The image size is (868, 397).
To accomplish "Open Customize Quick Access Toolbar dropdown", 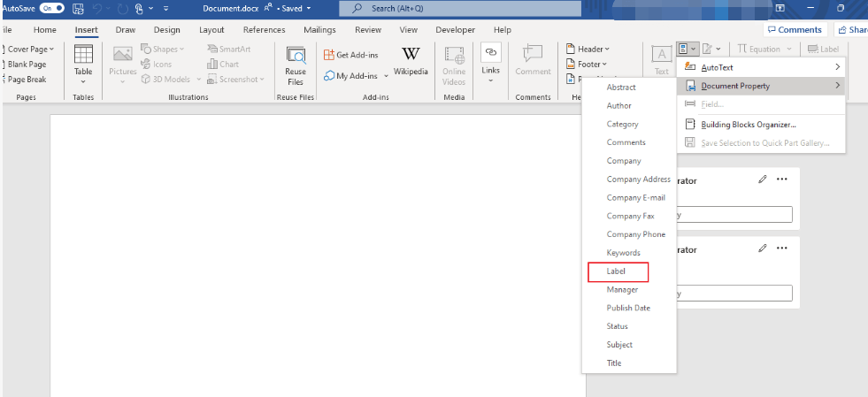I will (166, 9).
